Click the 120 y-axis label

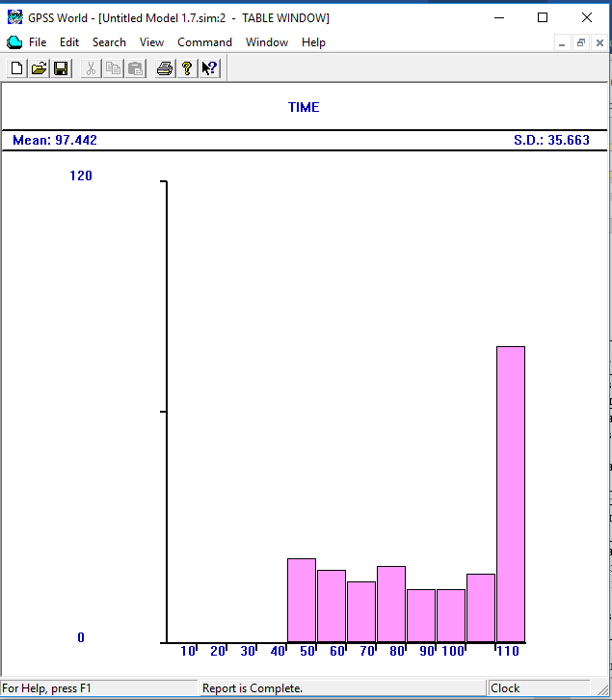click(x=81, y=175)
